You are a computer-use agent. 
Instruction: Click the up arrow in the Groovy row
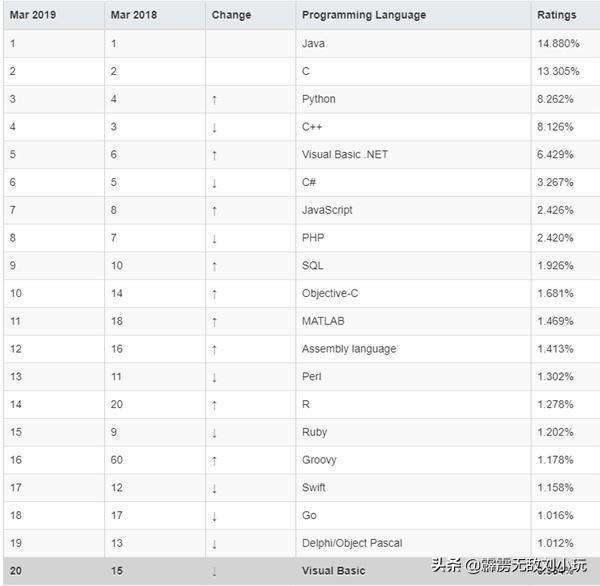coord(214,461)
